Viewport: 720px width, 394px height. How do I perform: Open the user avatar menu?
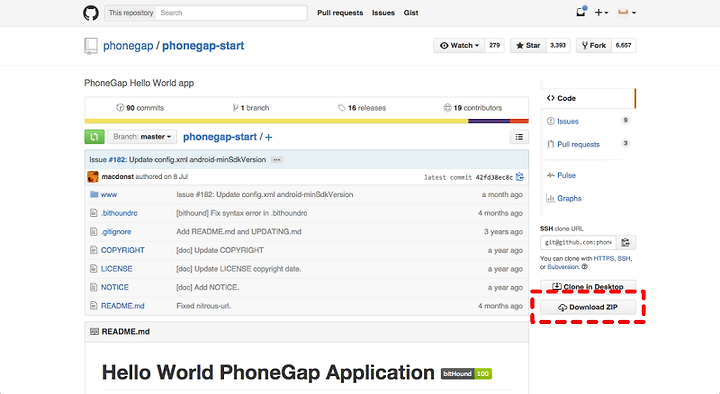tap(627, 13)
